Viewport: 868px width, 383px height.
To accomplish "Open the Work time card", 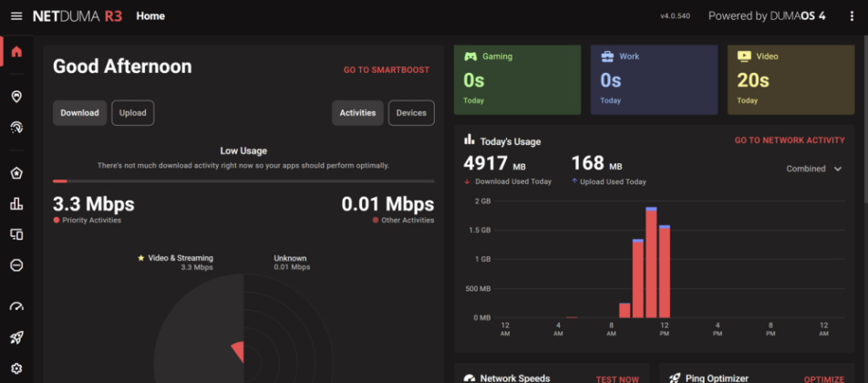I will click(654, 79).
